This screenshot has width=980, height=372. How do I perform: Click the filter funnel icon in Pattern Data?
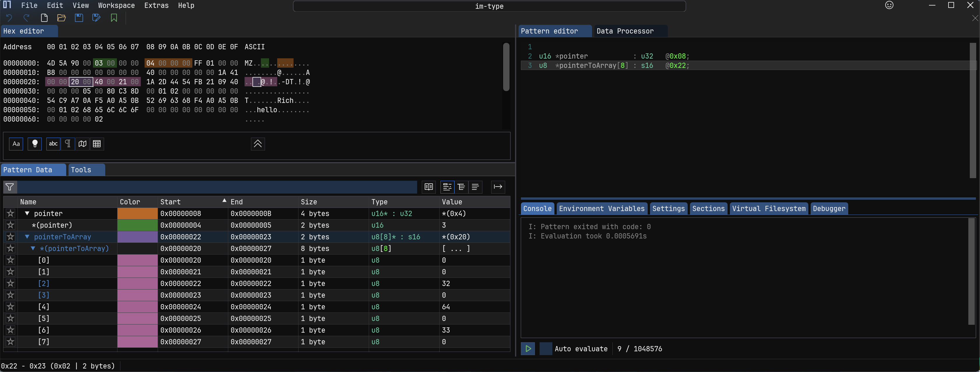(10, 187)
